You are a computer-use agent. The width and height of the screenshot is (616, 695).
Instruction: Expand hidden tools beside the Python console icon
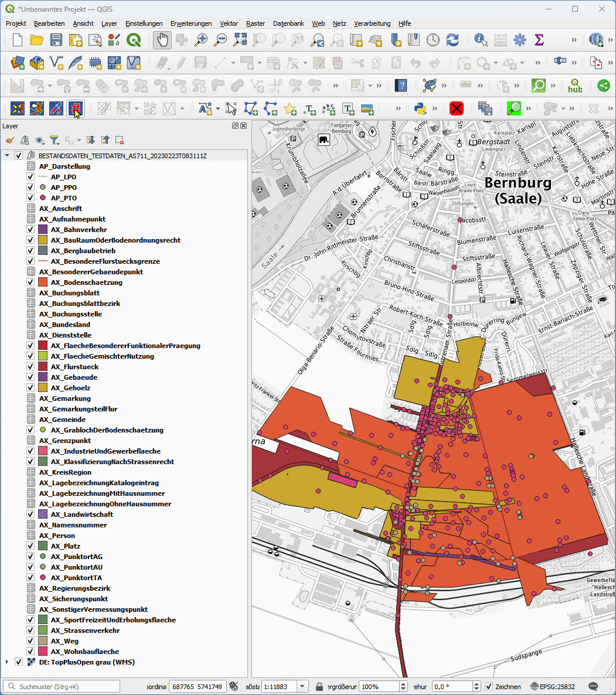click(x=435, y=108)
